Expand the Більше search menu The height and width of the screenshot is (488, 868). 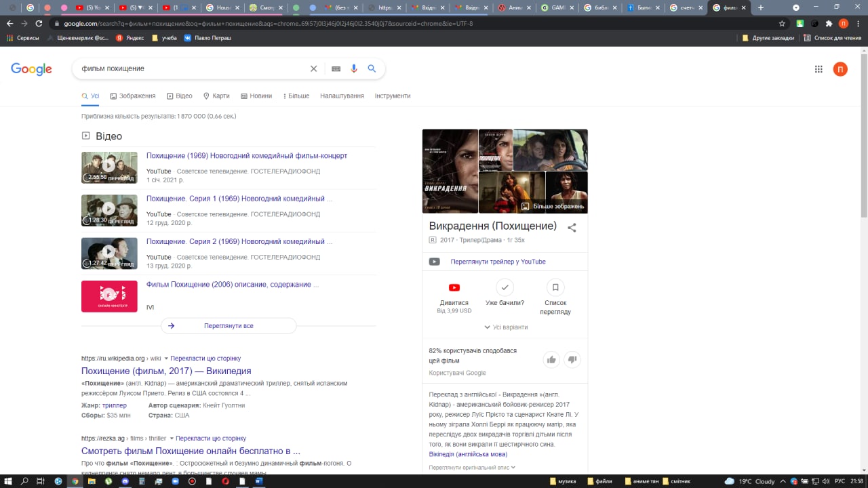pos(296,96)
